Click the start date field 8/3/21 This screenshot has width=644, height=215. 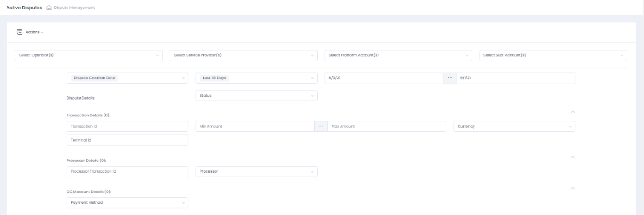pos(383,78)
